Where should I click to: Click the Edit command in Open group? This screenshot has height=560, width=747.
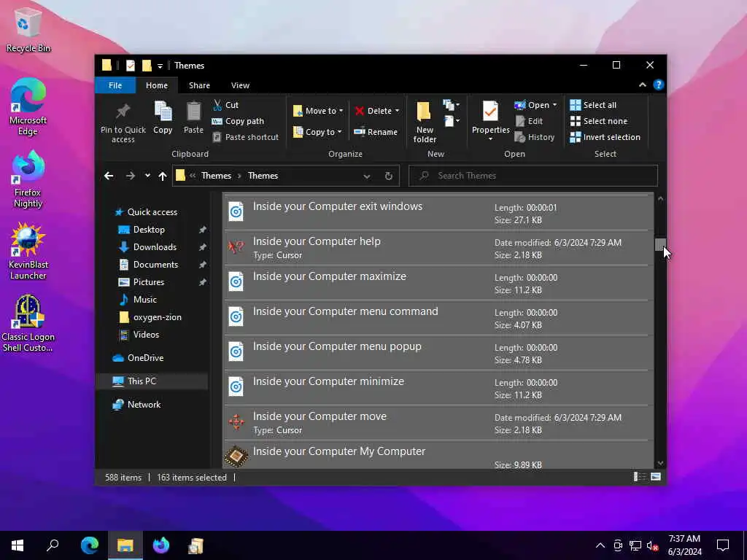(x=529, y=121)
